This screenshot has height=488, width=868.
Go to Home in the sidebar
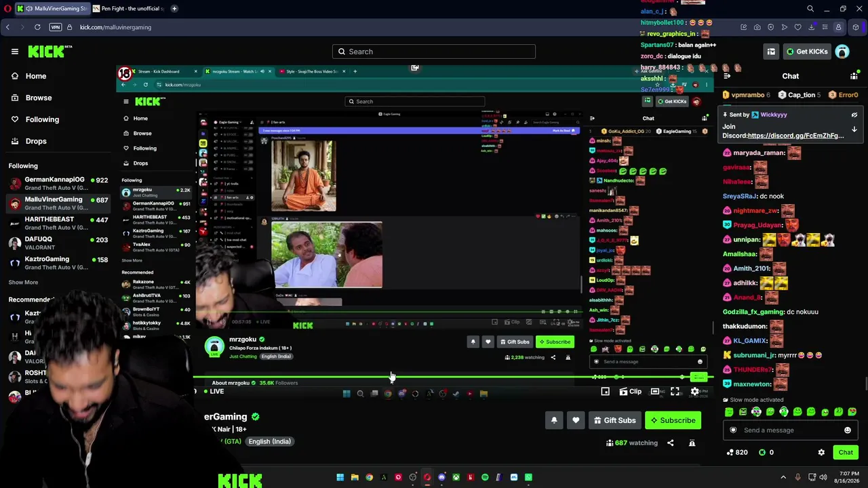(x=36, y=76)
